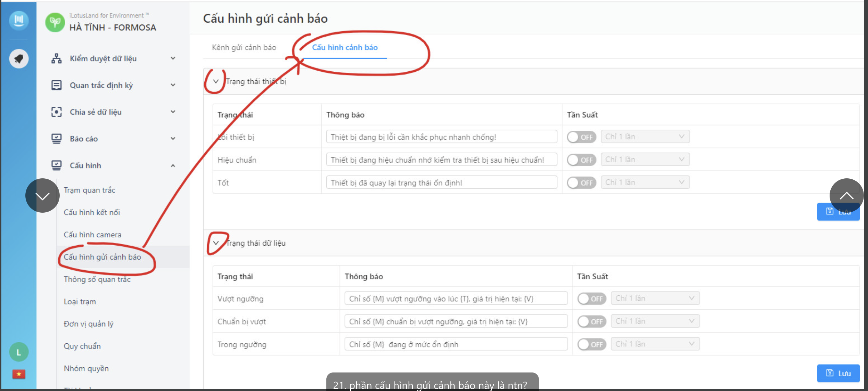Enable the Lỗi thiết bị alert toggle
Viewport: 868px width, 391px height.
[581, 137]
